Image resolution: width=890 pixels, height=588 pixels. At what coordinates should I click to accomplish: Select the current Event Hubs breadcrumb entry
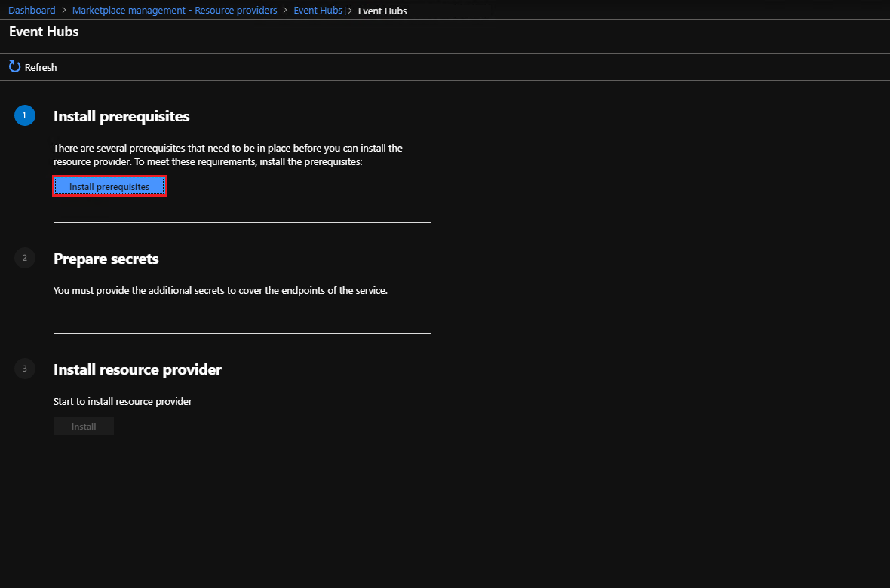coord(382,11)
